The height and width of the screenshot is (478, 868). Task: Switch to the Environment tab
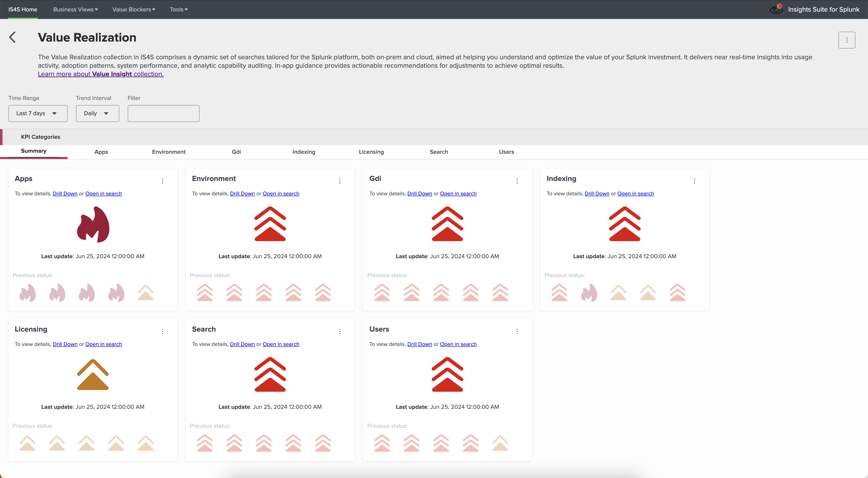(x=169, y=152)
